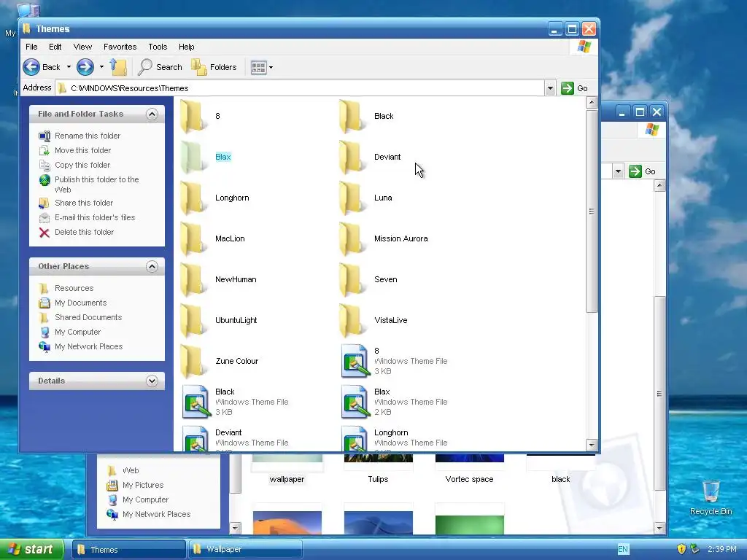
Task: Select the Seven folder icon
Action: (353, 280)
